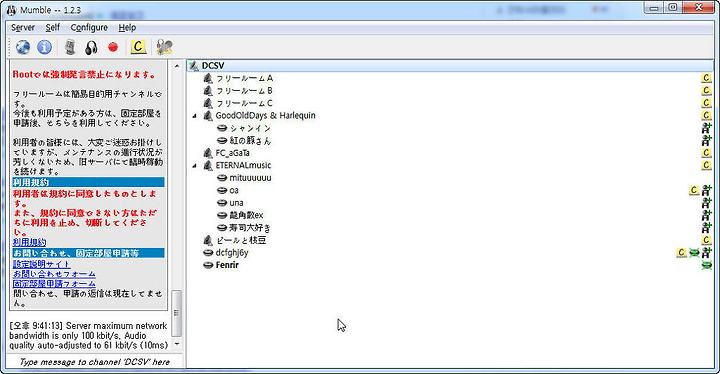This screenshot has width=720, height=374.
Task: Click the log panel scrollbar thumb
Action: point(176,313)
